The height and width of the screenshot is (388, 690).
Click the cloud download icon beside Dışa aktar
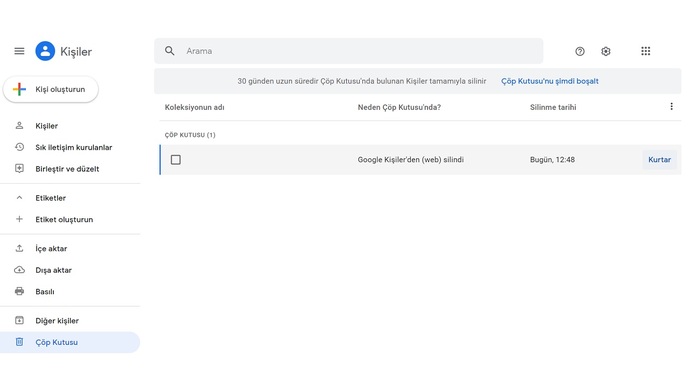[x=19, y=270]
